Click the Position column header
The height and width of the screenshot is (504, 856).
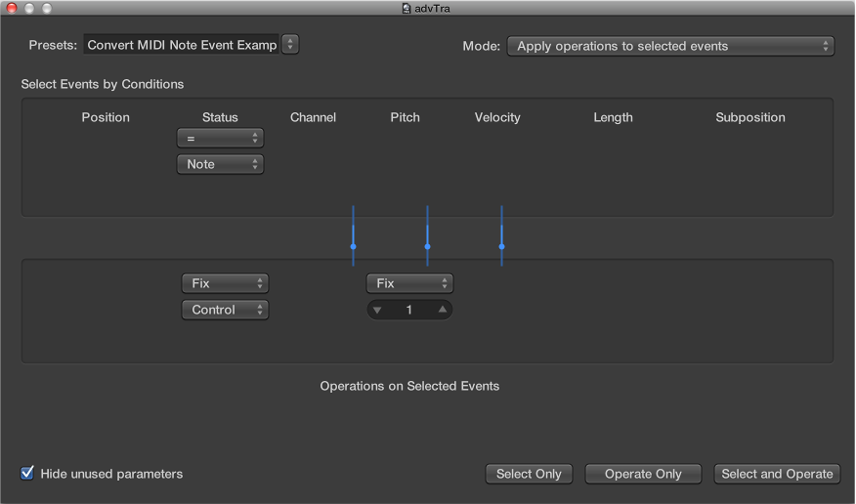click(106, 117)
